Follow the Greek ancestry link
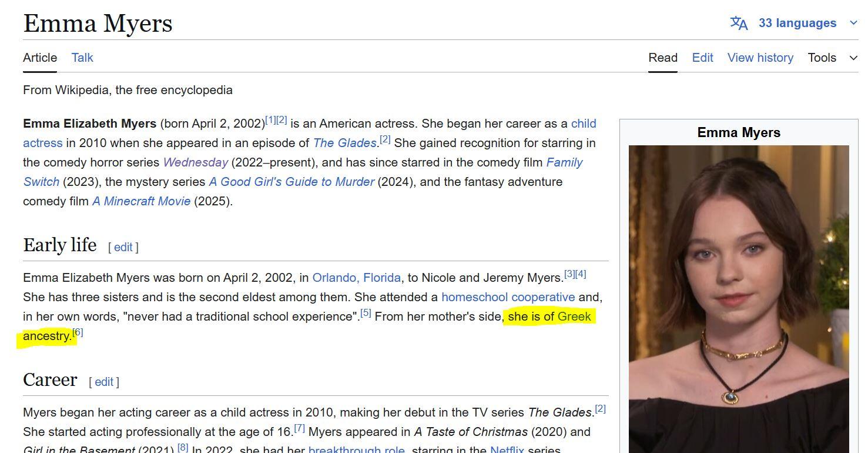Screen dimensions: 868x453 pos(574,317)
